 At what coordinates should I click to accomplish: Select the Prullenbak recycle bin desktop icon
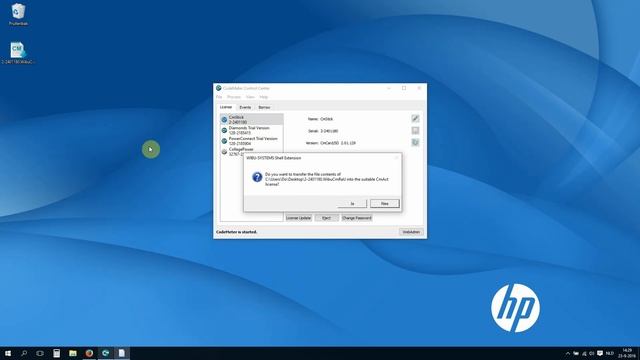click(18, 14)
